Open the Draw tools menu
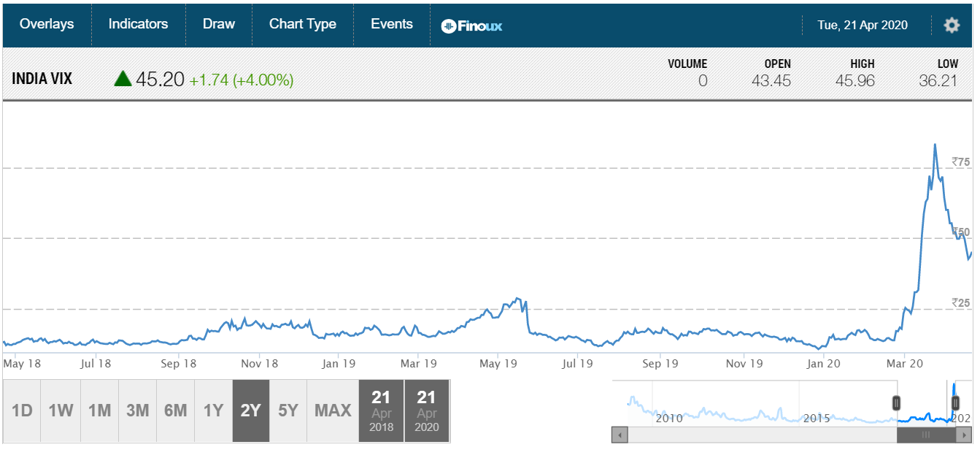Screen dimensions: 980x458 point(219,24)
